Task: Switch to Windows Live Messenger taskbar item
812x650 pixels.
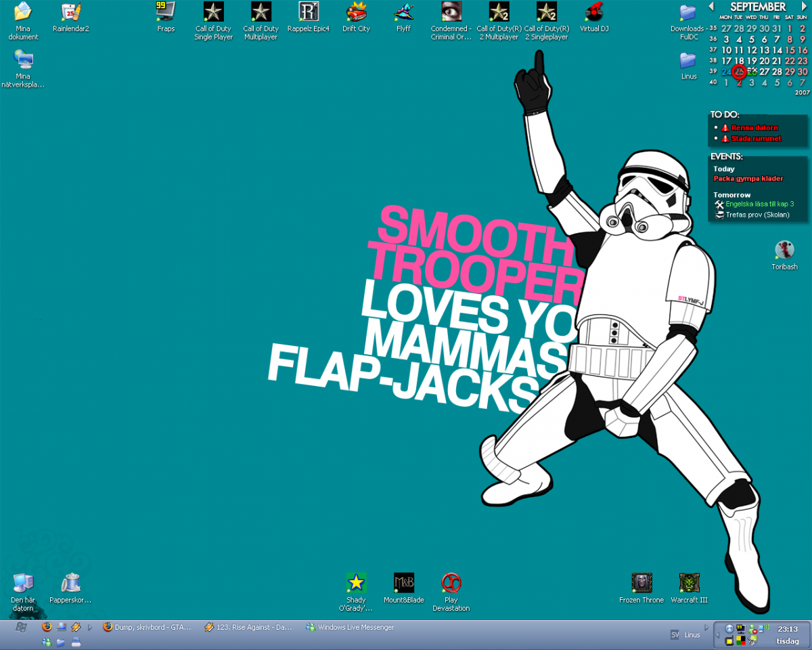Action: [350, 628]
